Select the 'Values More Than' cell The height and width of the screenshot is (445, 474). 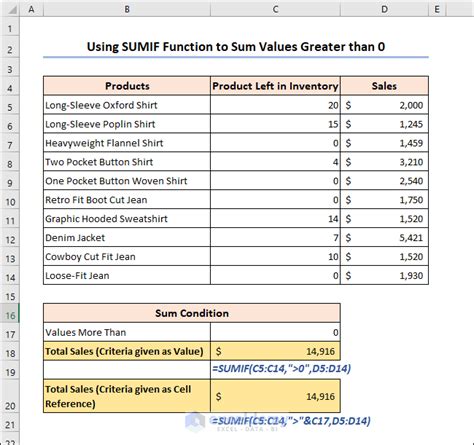pos(127,332)
